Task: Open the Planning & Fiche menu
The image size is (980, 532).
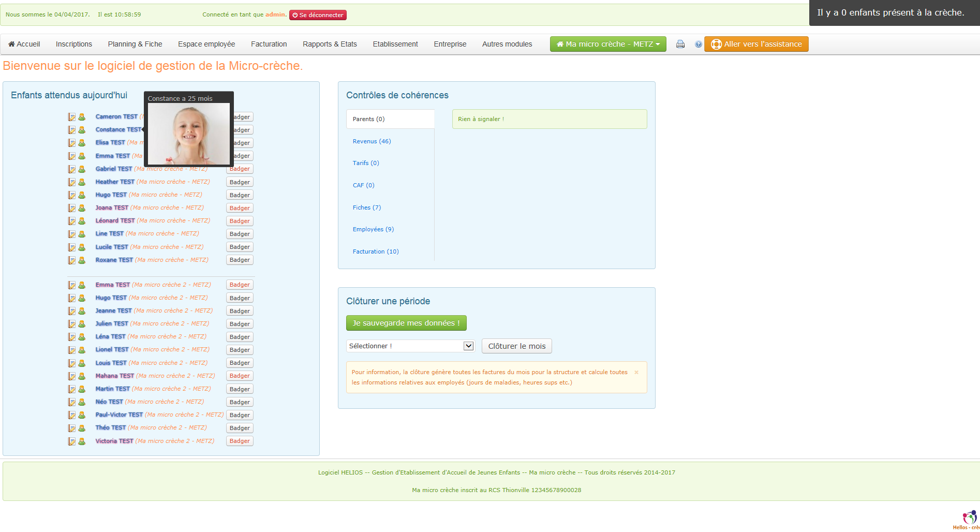Action: point(135,45)
